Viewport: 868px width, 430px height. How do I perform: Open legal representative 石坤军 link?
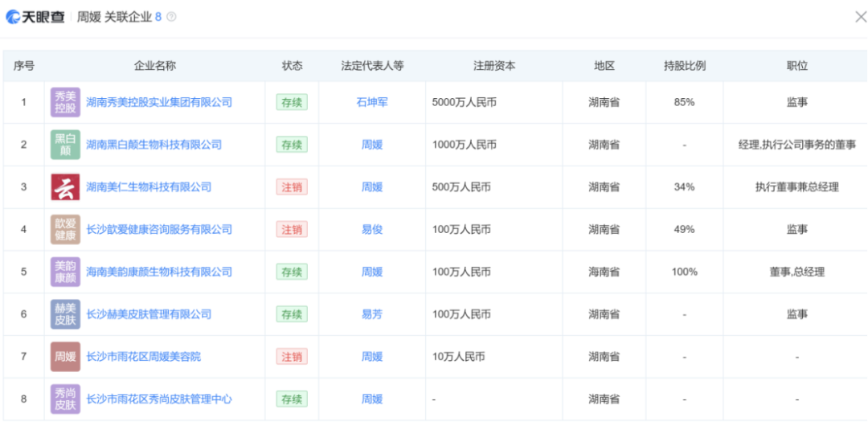pos(372,102)
